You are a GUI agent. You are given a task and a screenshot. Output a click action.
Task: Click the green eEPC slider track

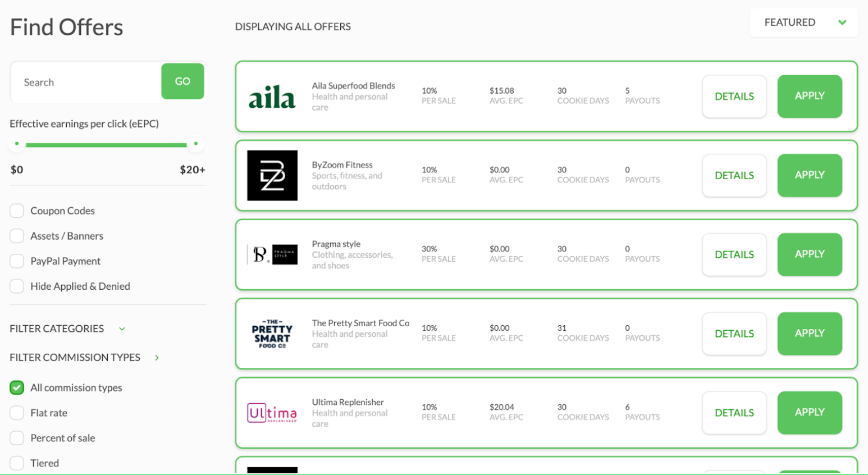[x=106, y=145]
